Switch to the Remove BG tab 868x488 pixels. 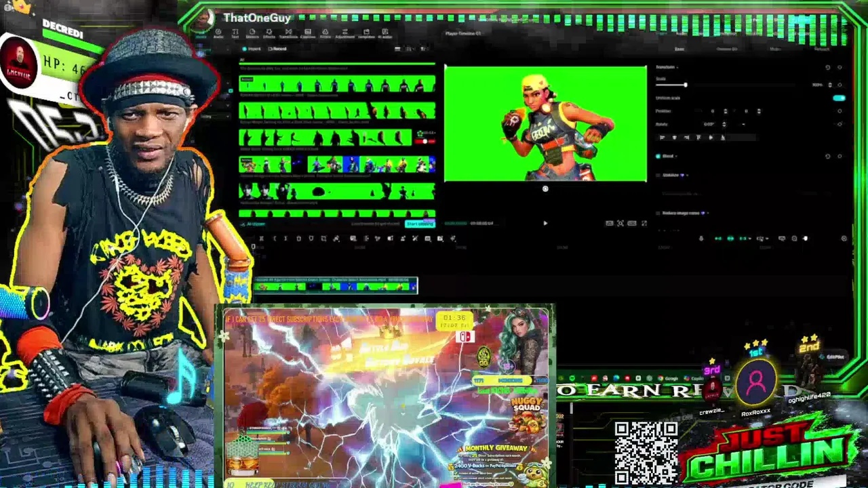click(x=726, y=49)
